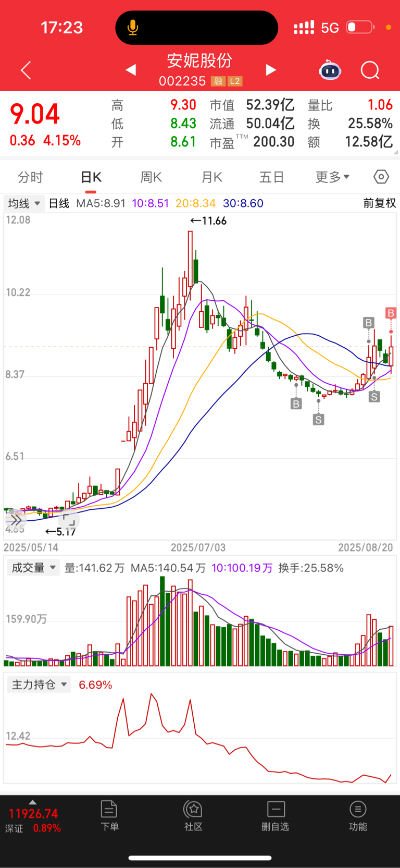
Task: Tap the 2025/08/20 date label
Action: point(366,547)
